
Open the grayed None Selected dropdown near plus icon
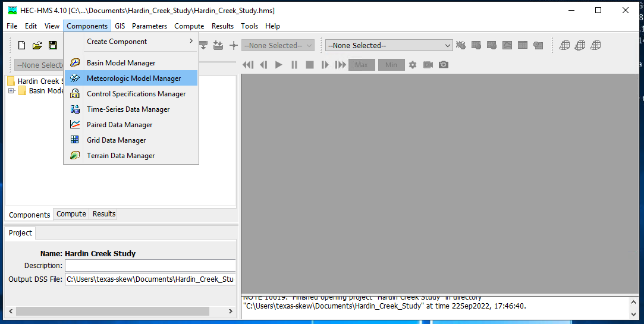click(278, 46)
